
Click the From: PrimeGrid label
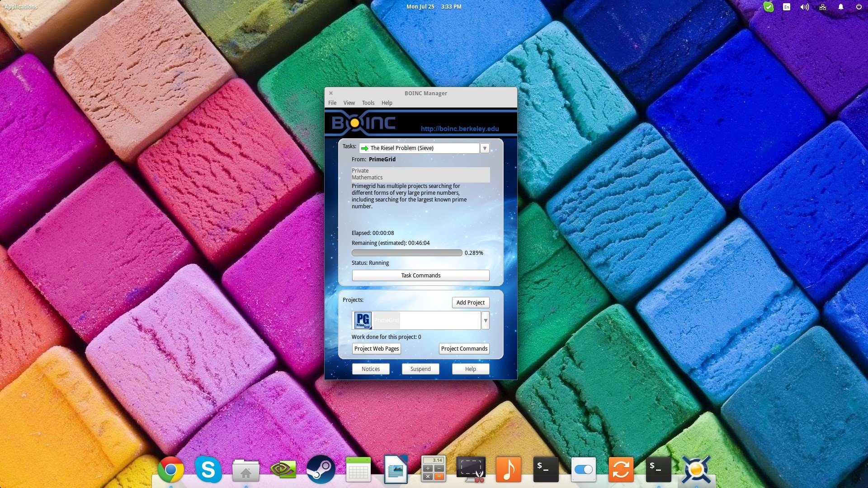coord(373,160)
